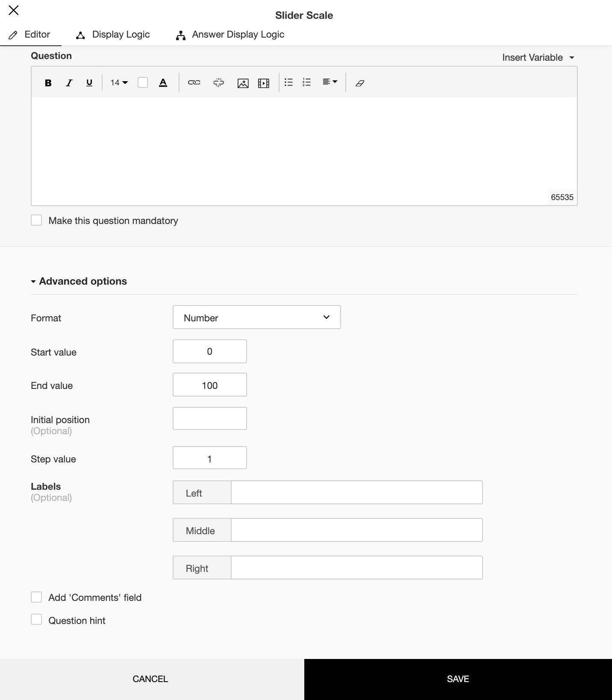Insert a hyperlink
612x700 pixels.
tap(194, 83)
